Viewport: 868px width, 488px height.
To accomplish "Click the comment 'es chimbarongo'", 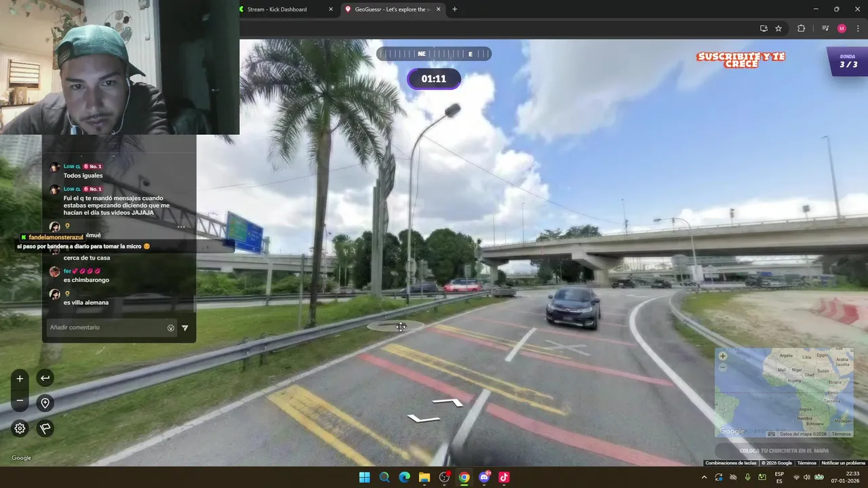I will pos(86,280).
